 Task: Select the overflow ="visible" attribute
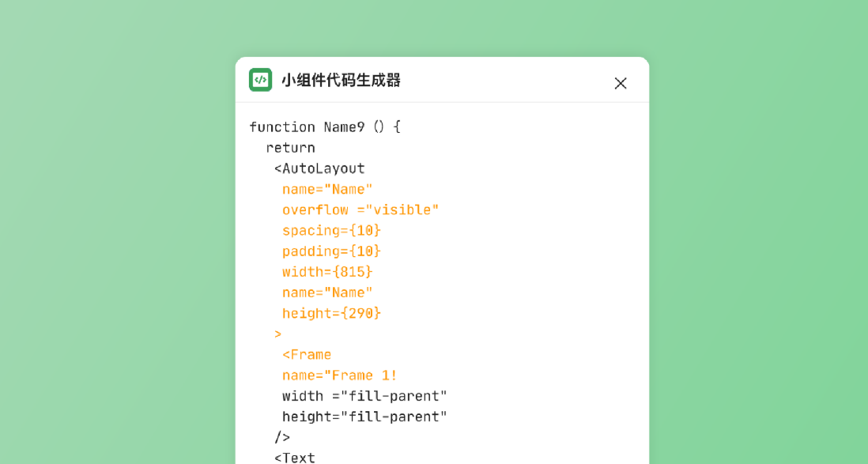click(360, 209)
